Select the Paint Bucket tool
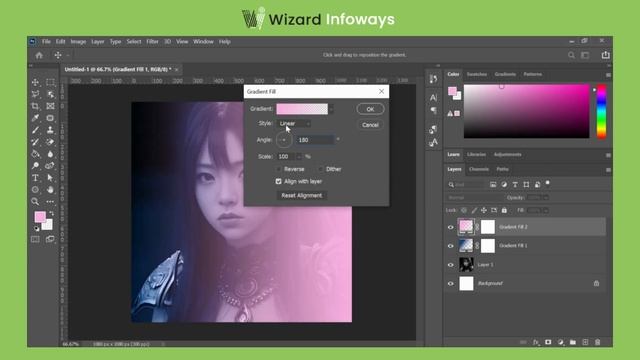Viewport: 640px width, 360px height. [36, 154]
